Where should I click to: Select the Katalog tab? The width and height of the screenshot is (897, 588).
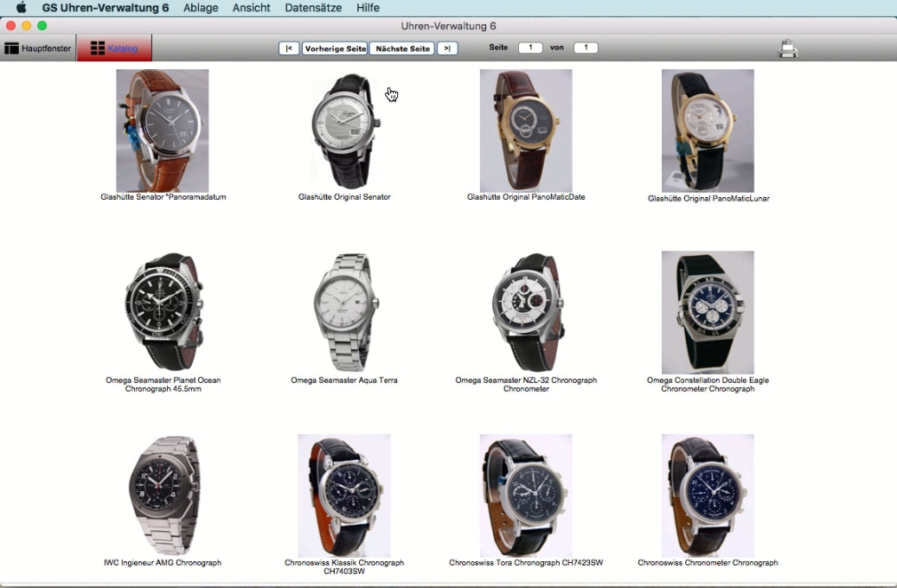[x=114, y=48]
